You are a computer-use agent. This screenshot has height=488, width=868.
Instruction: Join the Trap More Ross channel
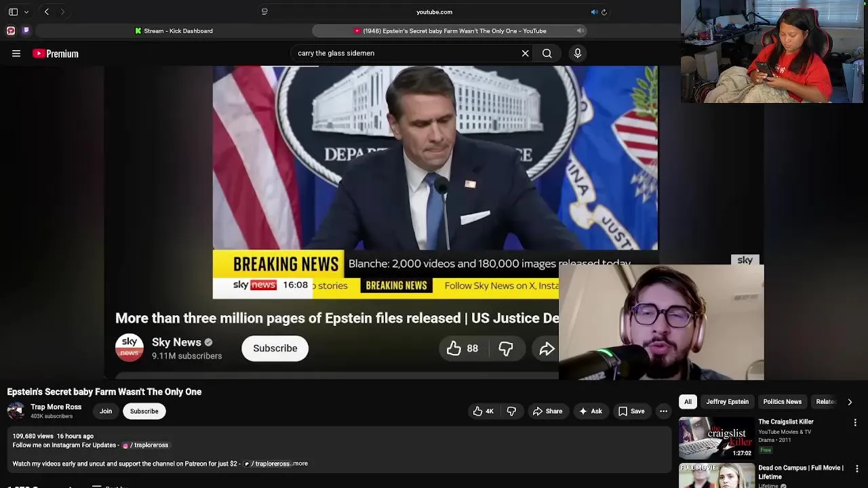point(106,411)
